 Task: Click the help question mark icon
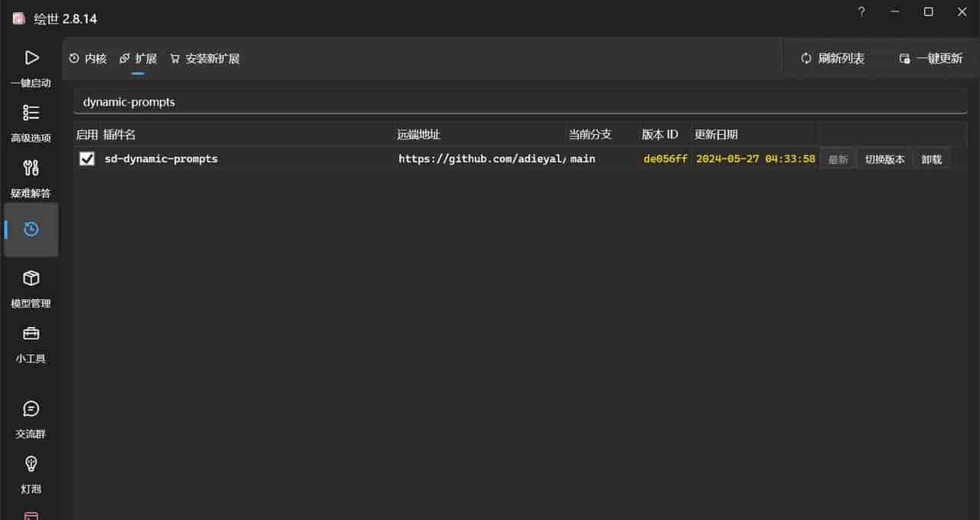[861, 11]
